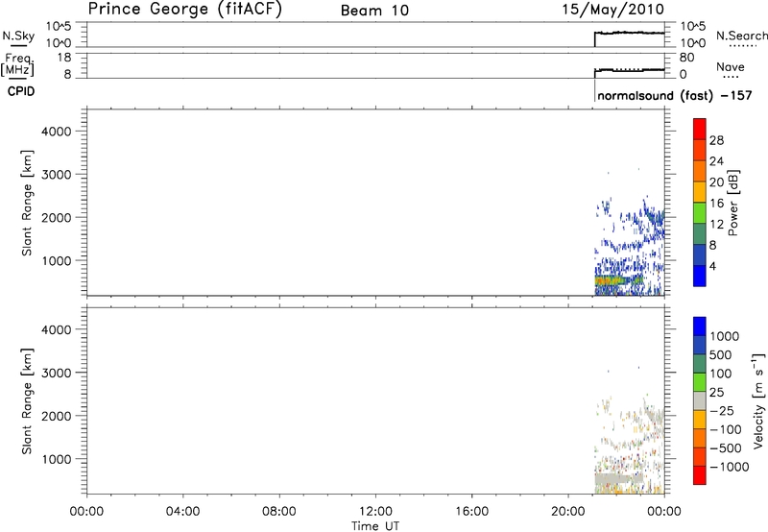The width and height of the screenshot is (768, 532).
Task: Click the 16 label on power colorbar
Action: coord(716,204)
